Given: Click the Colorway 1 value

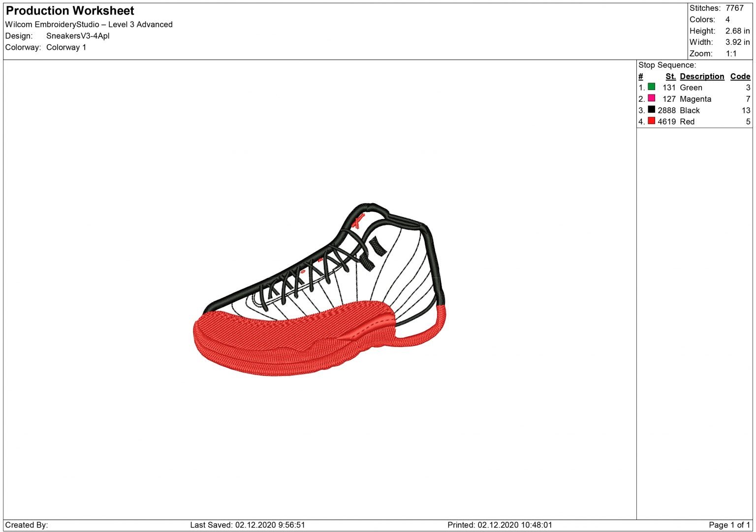Looking at the screenshot, I should 66,47.
